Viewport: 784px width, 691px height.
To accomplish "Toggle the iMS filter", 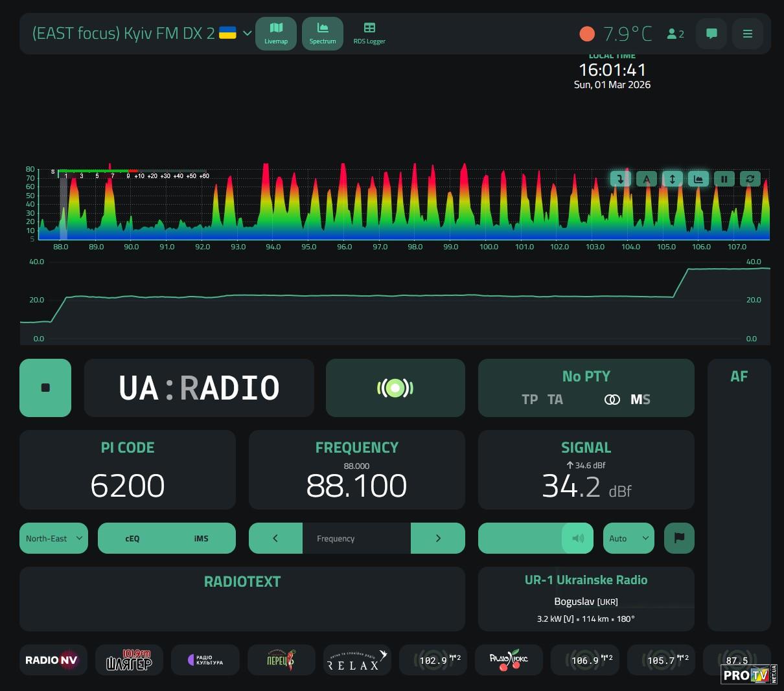I will click(201, 538).
